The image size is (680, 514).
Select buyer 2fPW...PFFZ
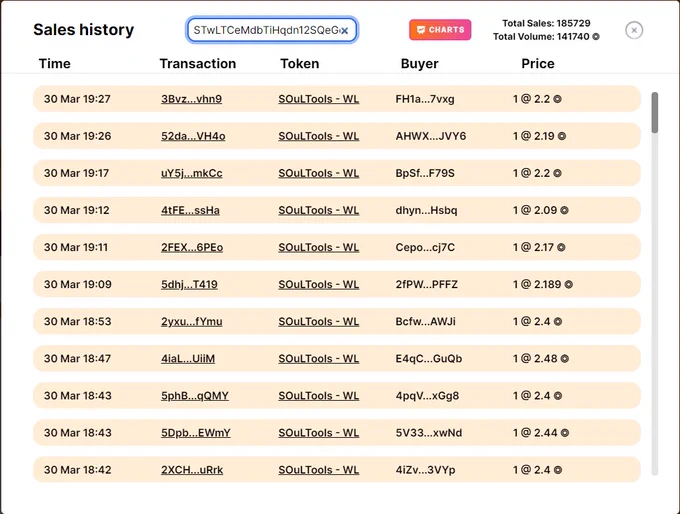pyautogui.click(x=426, y=285)
